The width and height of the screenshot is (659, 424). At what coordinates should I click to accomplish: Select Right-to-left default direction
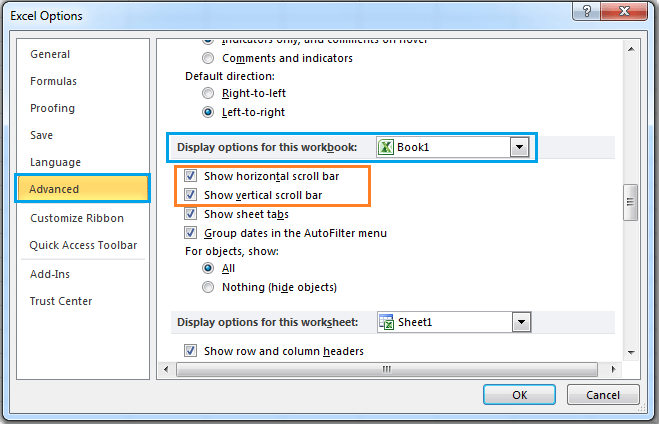point(208,93)
